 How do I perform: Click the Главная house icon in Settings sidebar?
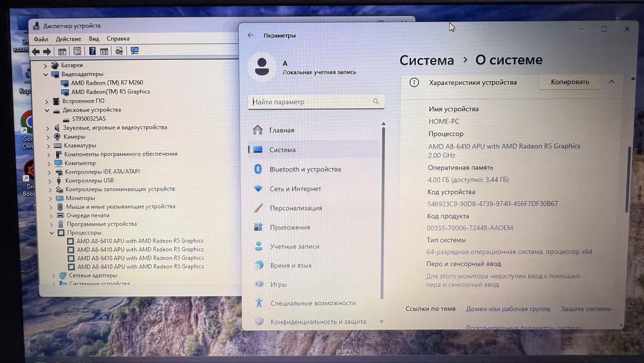[258, 130]
